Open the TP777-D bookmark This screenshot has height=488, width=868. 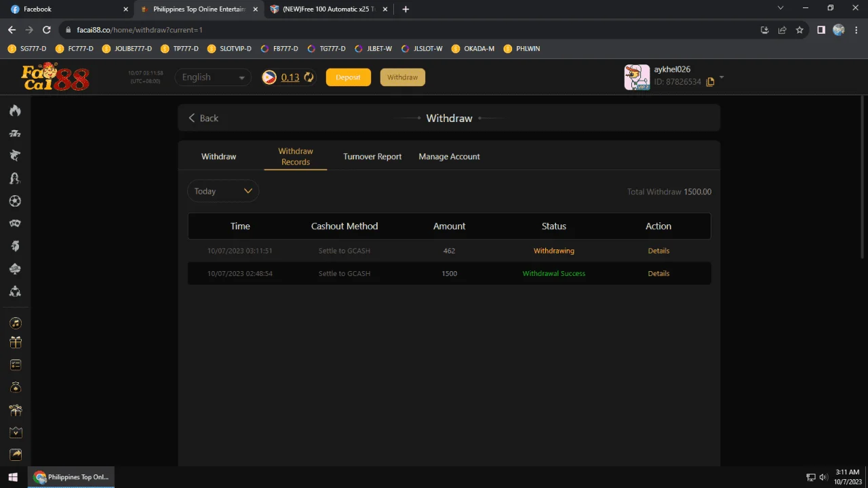[x=180, y=49]
